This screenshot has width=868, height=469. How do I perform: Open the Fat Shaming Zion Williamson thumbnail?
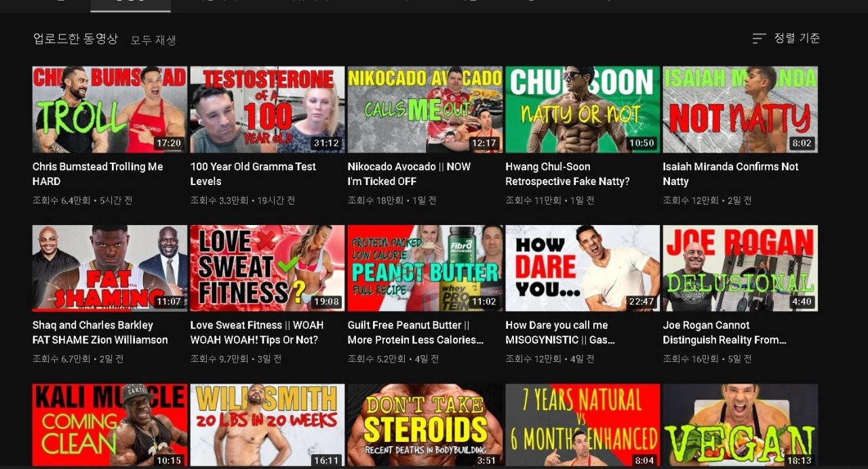(x=109, y=268)
